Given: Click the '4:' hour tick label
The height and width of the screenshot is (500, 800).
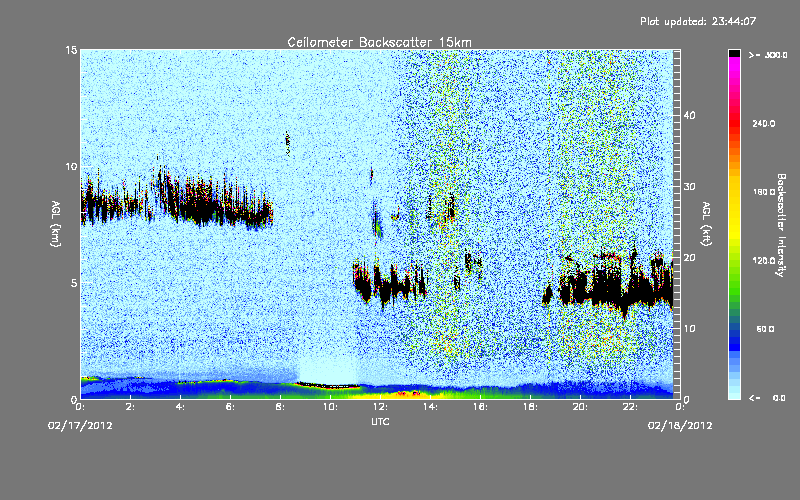Looking at the screenshot, I should (180, 407).
